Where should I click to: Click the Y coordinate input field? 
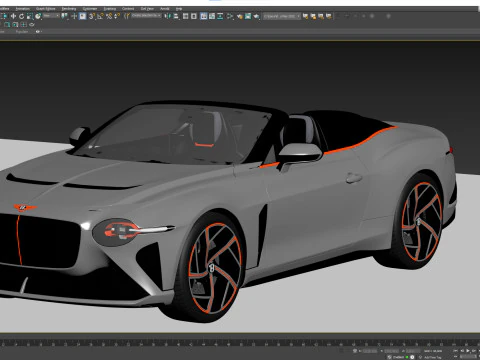[x=392, y=351]
